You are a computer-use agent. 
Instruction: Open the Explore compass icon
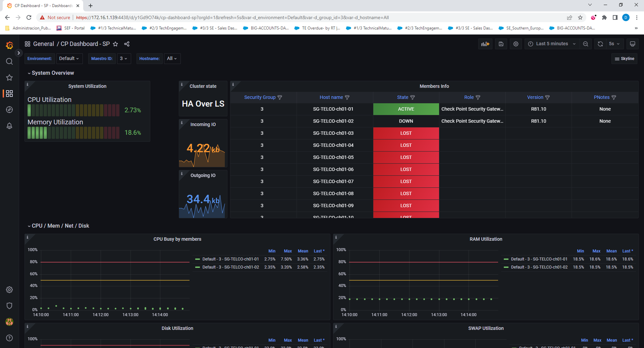click(9, 110)
